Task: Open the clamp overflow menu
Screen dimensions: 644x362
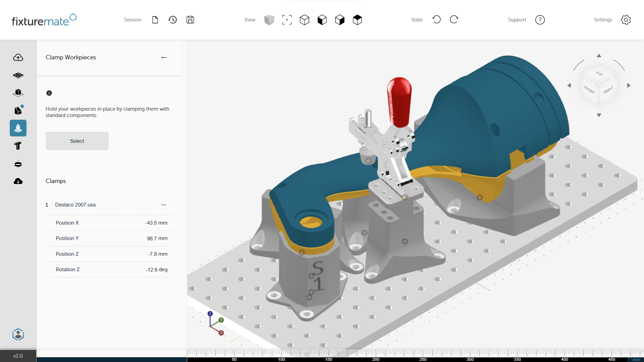Action: click(163, 205)
